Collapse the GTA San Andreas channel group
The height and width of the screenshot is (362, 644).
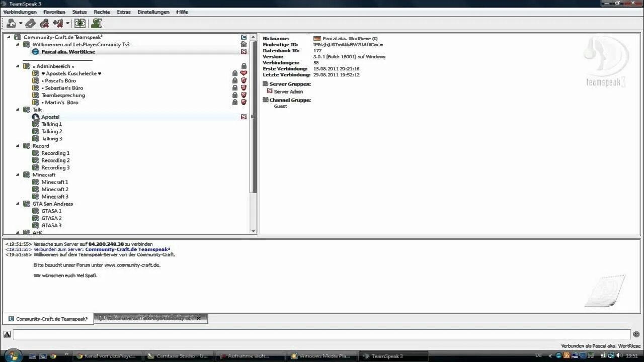click(18, 204)
